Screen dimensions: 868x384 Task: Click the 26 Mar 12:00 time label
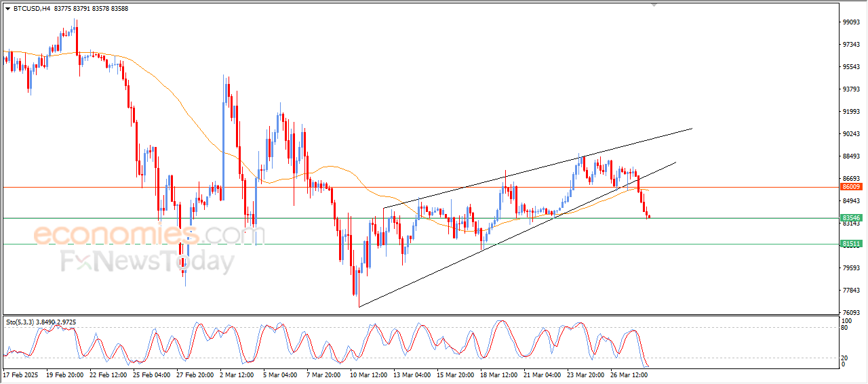629,374
